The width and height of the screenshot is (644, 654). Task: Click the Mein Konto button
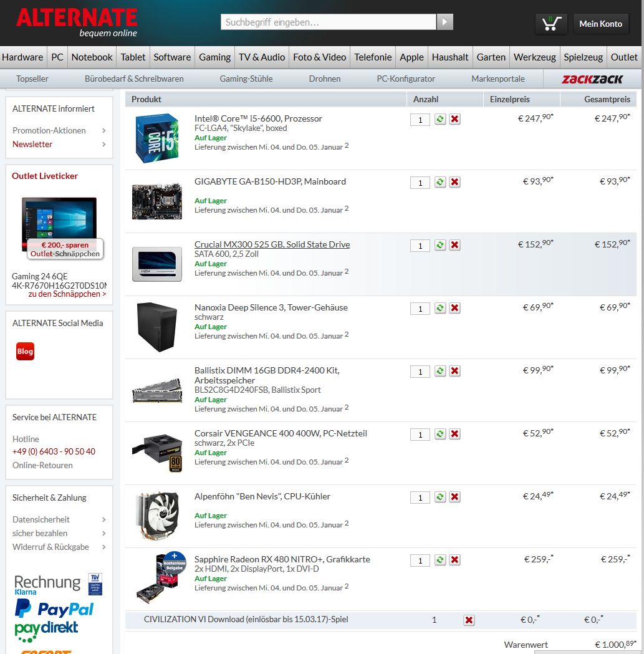pos(600,24)
